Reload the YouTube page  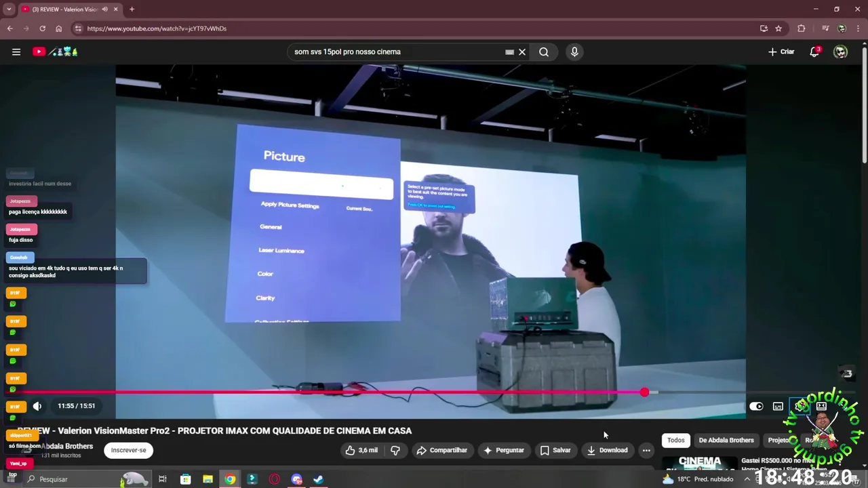point(42,28)
